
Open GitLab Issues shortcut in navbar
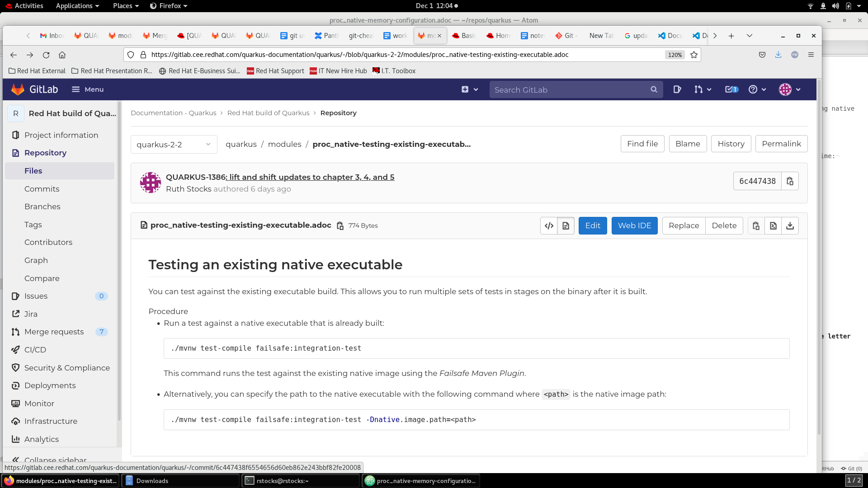point(677,89)
